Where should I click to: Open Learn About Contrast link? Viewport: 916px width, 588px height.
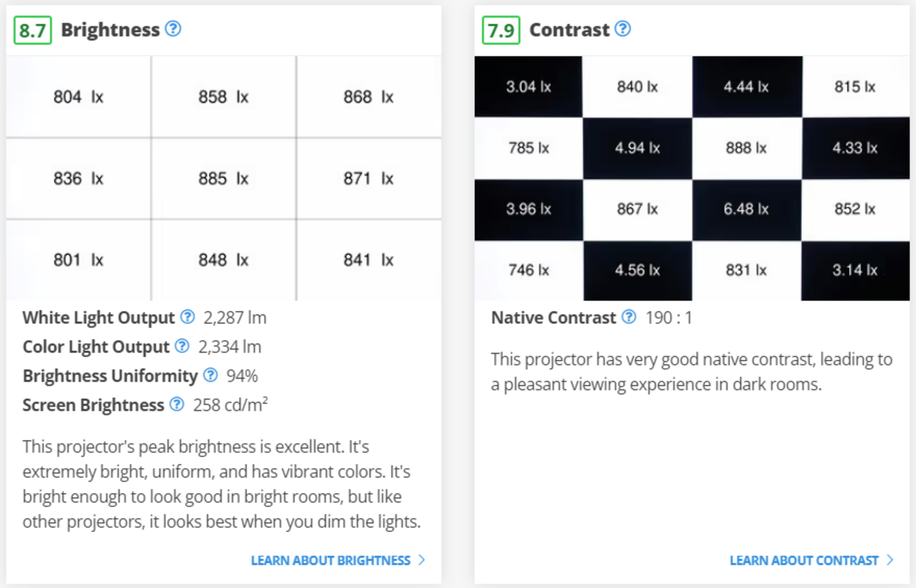tap(804, 560)
